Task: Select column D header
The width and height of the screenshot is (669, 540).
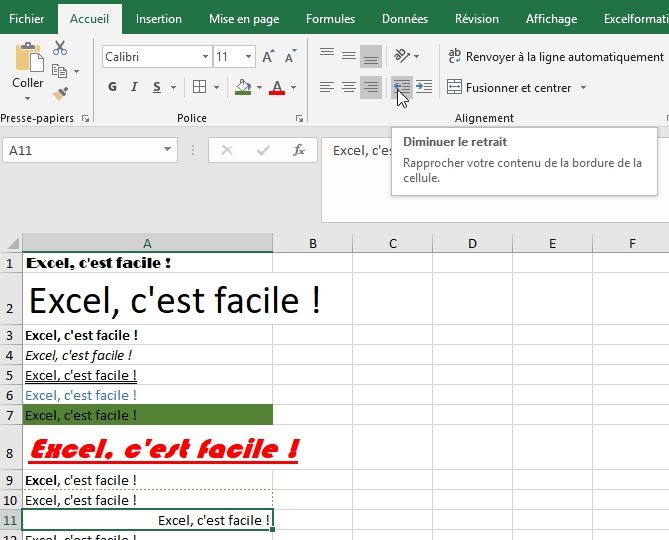Action: coord(472,243)
